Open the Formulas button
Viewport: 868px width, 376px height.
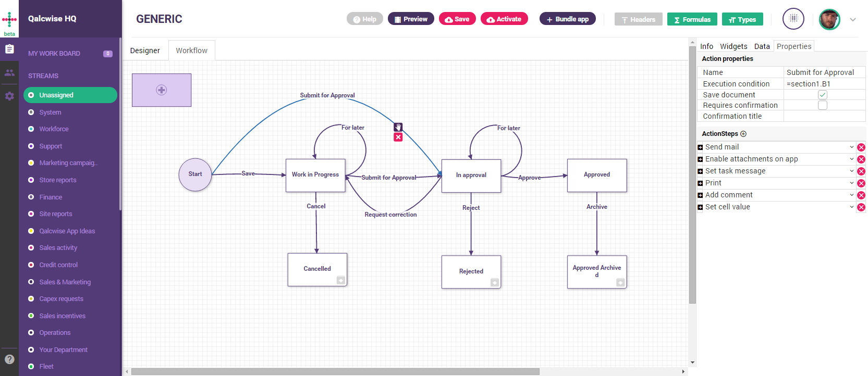[692, 19]
